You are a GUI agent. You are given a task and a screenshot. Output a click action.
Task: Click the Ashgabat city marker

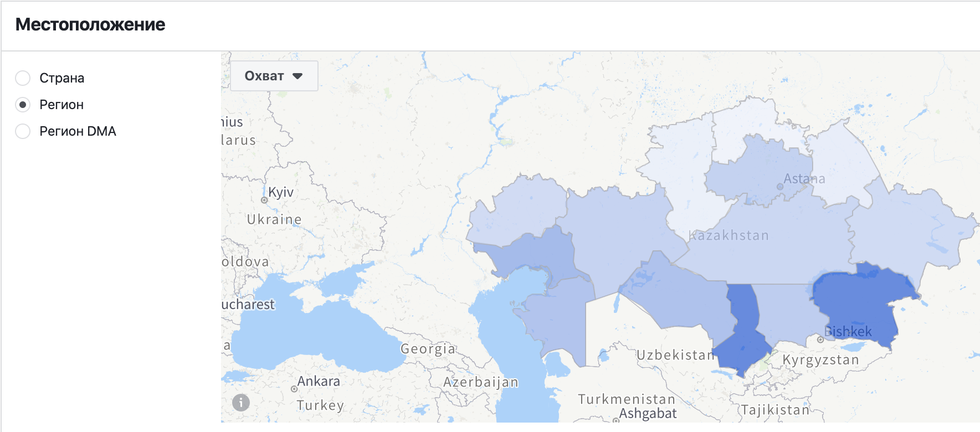616,421
